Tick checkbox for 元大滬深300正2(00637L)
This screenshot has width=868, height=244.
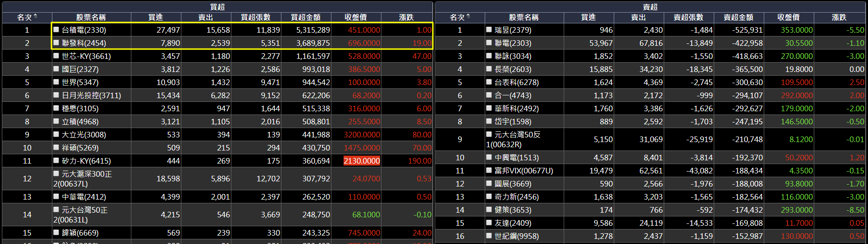[x=56, y=173]
